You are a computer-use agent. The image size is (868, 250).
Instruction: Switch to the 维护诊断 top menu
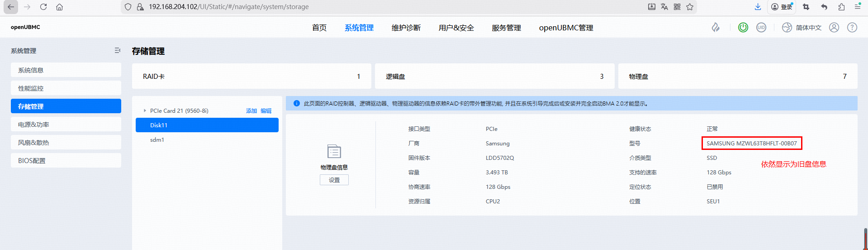tap(406, 28)
